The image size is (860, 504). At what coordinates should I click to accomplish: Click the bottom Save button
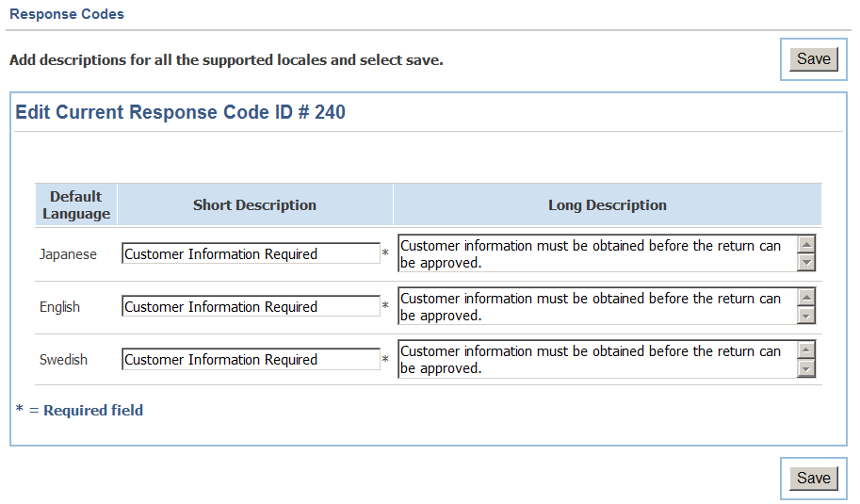814,479
